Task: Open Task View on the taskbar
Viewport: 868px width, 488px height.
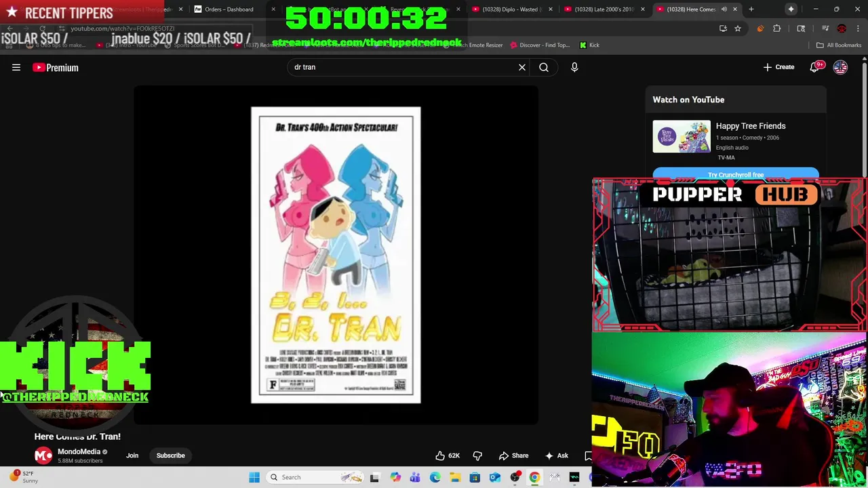Action: tap(374, 477)
